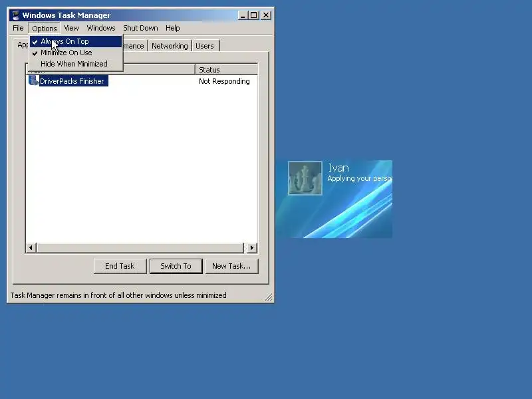This screenshot has height=399, width=532.
Task: Open the Help menu
Action: [173, 28]
